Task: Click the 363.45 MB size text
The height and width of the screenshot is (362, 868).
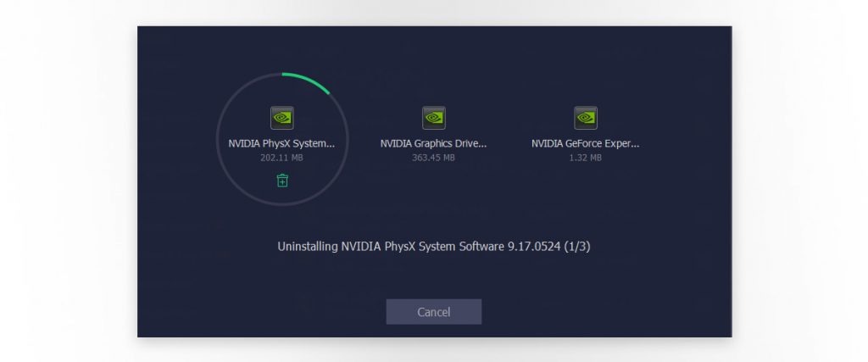Action: pyautogui.click(x=433, y=158)
